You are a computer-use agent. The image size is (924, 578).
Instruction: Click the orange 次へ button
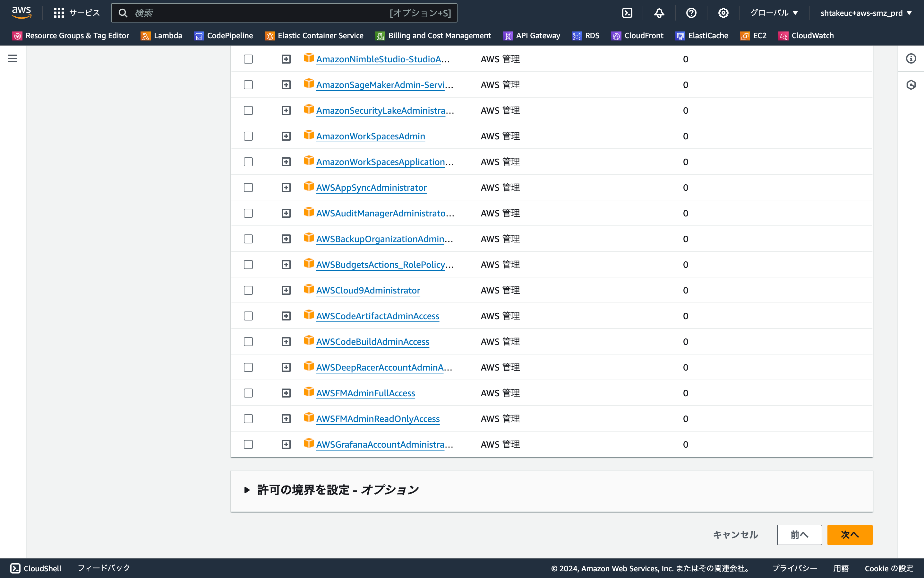pos(850,535)
